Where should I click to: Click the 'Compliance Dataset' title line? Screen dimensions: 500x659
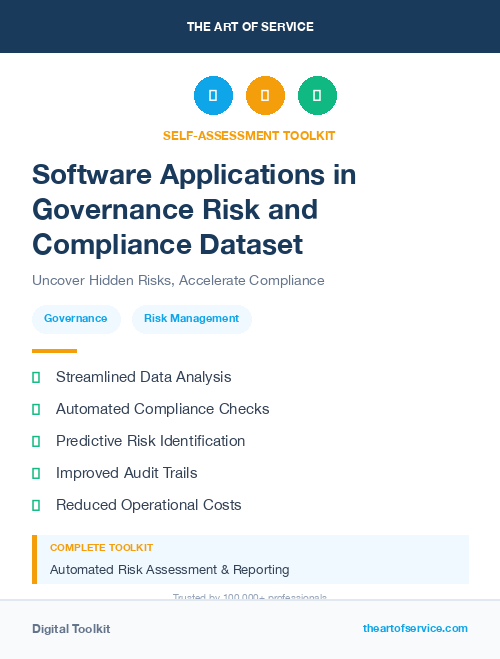tap(168, 245)
